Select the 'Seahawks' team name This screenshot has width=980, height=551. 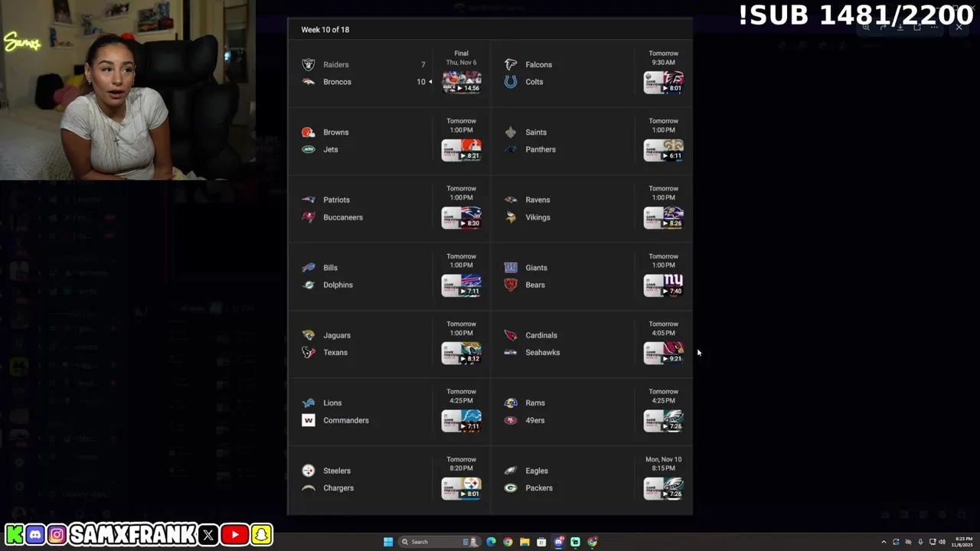point(543,353)
